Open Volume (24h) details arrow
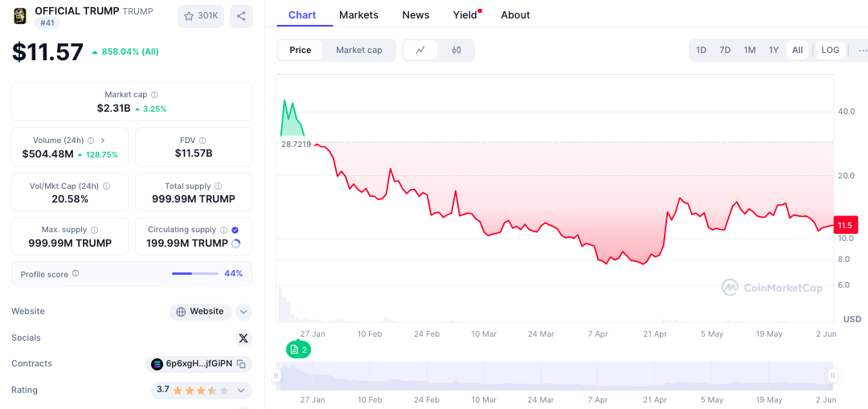868x409 pixels. click(102, 141)
